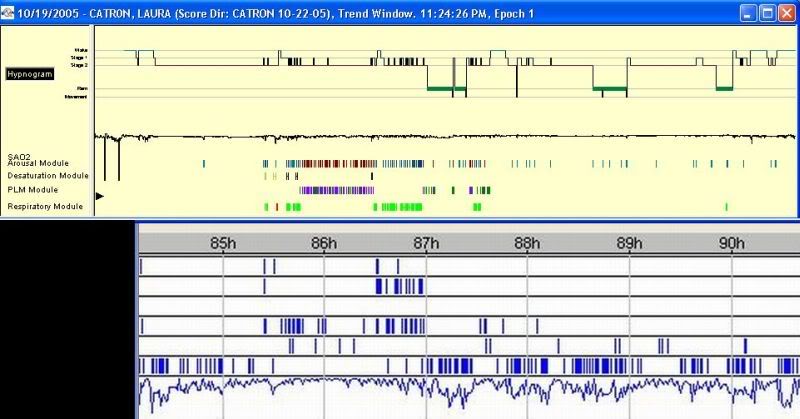Jump to the 87h time marker

point(426,242)
